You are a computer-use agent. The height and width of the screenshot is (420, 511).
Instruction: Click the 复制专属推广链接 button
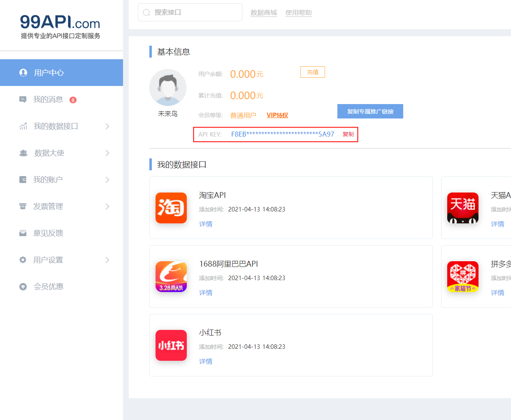click(x=370, y=111)
